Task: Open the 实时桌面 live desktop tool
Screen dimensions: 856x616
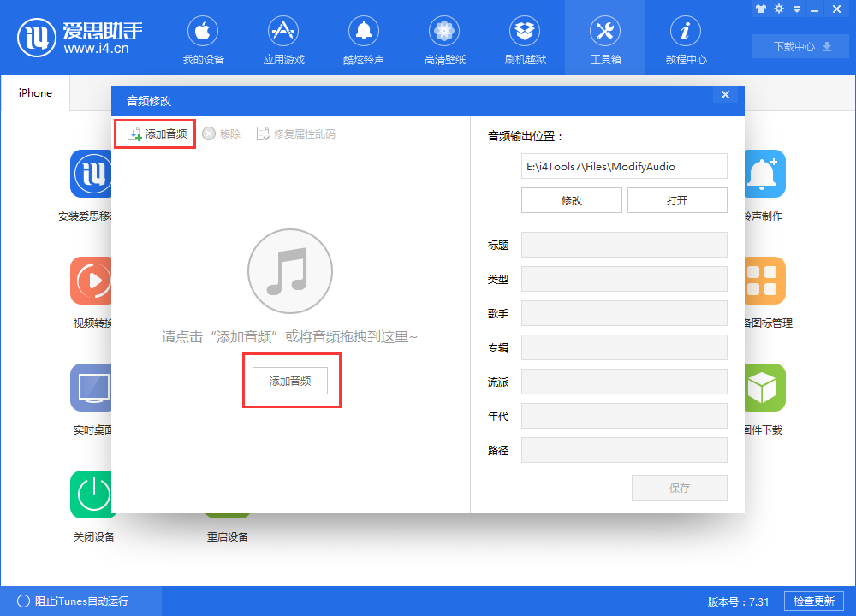Action: click(92, 388)
